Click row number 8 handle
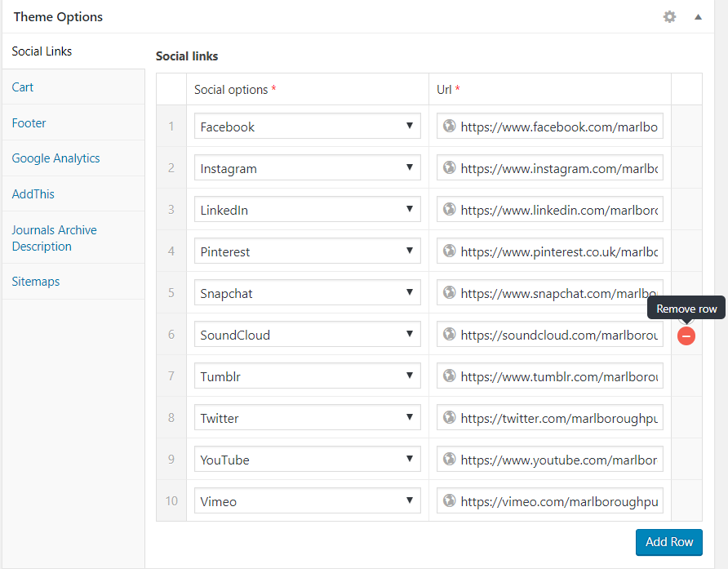Image resolution: width=728 pixels, height=569 pixels. [x=171, y=417]
